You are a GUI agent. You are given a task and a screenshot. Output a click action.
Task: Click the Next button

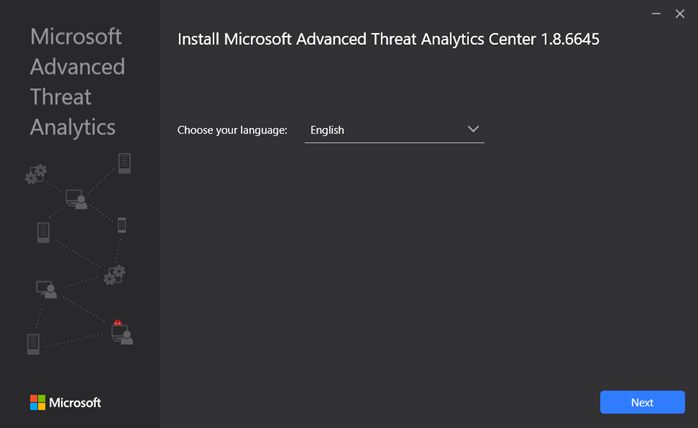642,402
